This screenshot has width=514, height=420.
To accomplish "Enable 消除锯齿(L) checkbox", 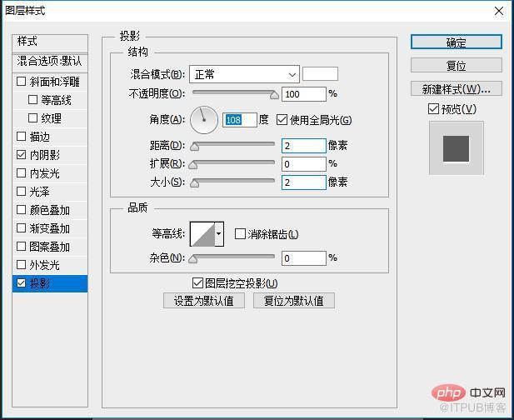I will [240, 234].
